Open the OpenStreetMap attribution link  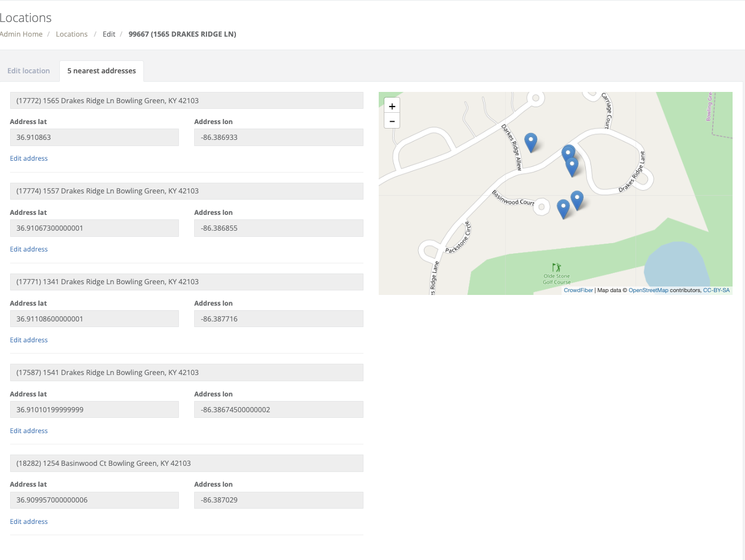(x=648, y=290)
